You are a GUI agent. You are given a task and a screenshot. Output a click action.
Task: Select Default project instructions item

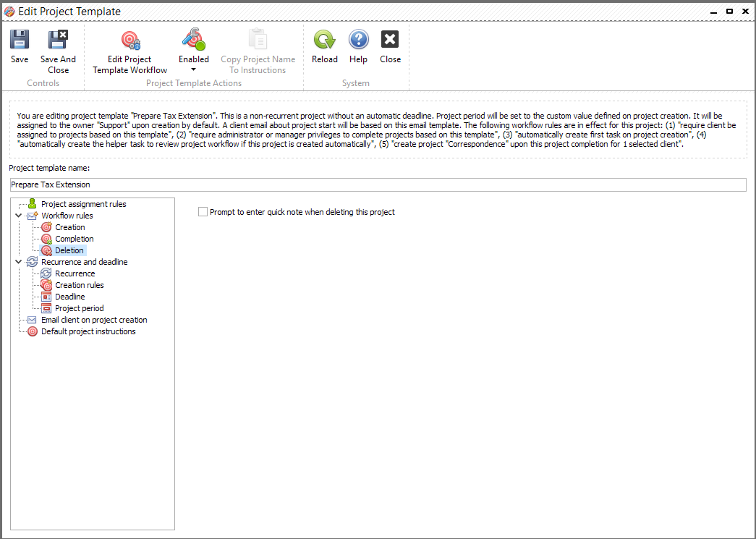pyautogui.click(x=88, y=331)
